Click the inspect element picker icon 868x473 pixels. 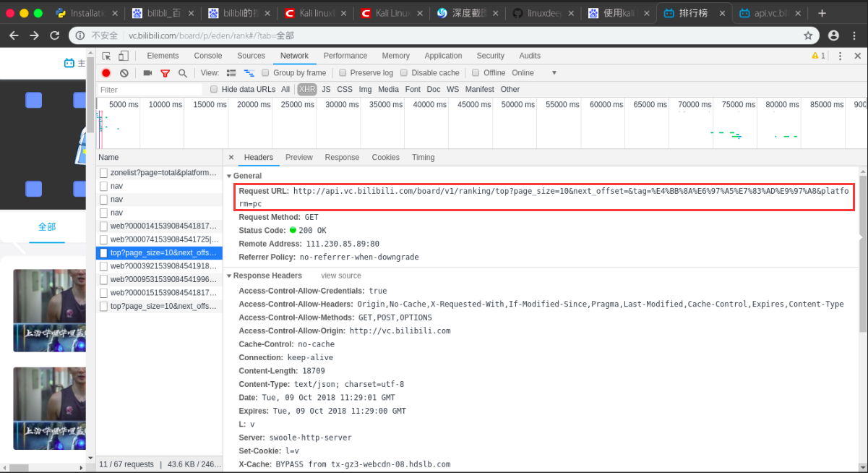106,56
